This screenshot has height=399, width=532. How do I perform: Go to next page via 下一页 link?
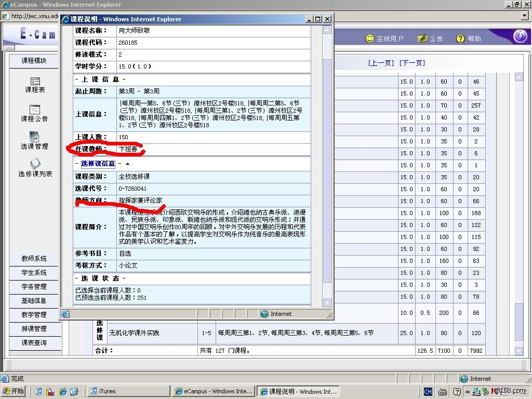(412, 63)
